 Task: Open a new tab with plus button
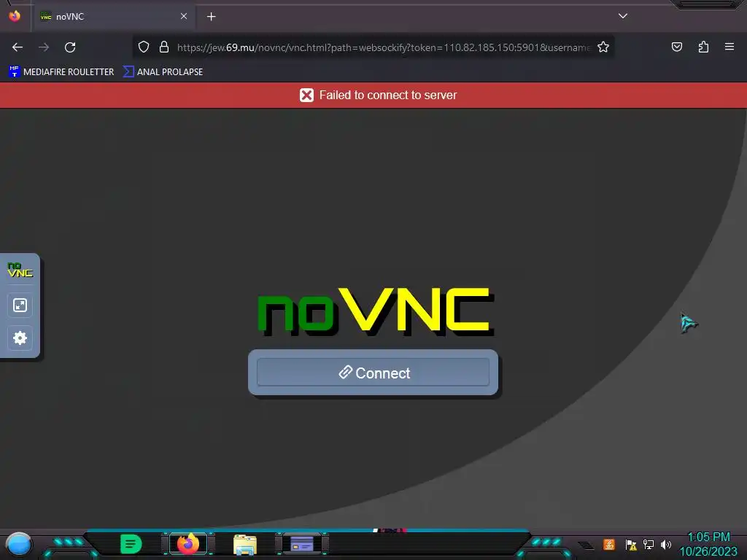[211, 17]
